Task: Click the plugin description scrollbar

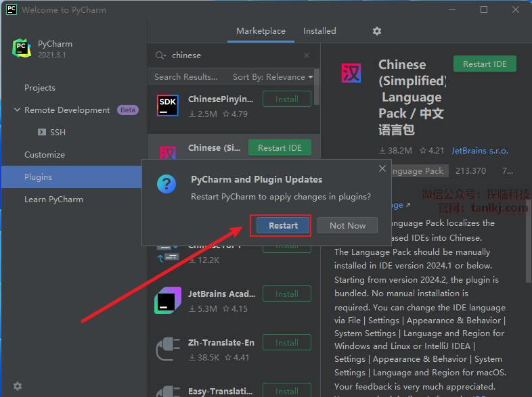Action: pyautogui.click(x=528, y=242)
